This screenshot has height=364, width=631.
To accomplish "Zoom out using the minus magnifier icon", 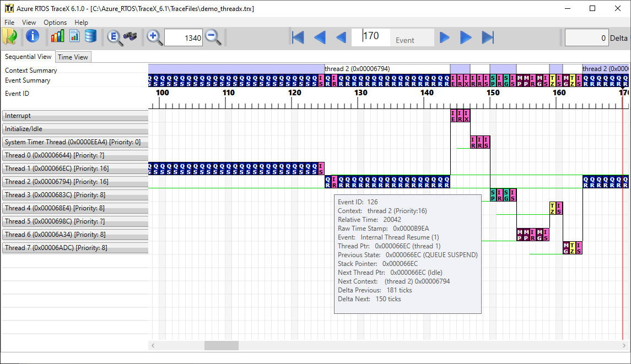I will [x=213, y=37].
